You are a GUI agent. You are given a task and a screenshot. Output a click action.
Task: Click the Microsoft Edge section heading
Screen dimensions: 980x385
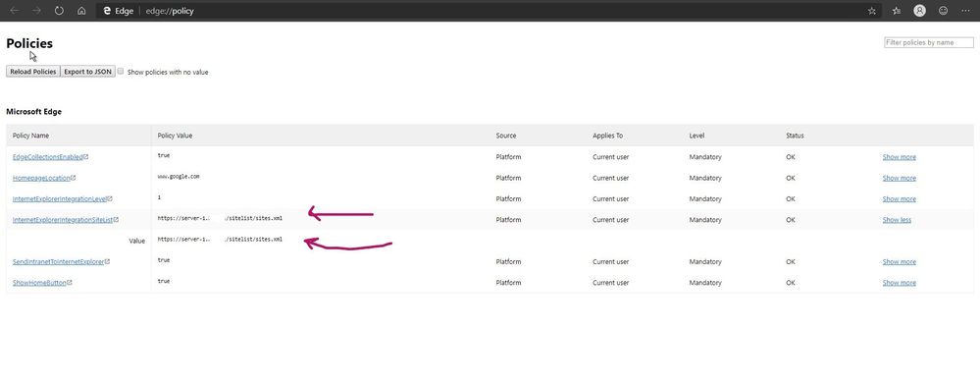[x=33, y=111]
